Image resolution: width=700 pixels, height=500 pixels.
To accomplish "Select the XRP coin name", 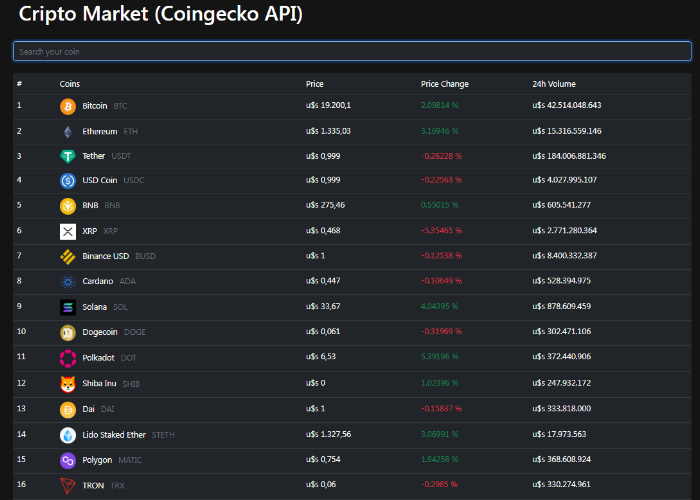I will (89, 231).
